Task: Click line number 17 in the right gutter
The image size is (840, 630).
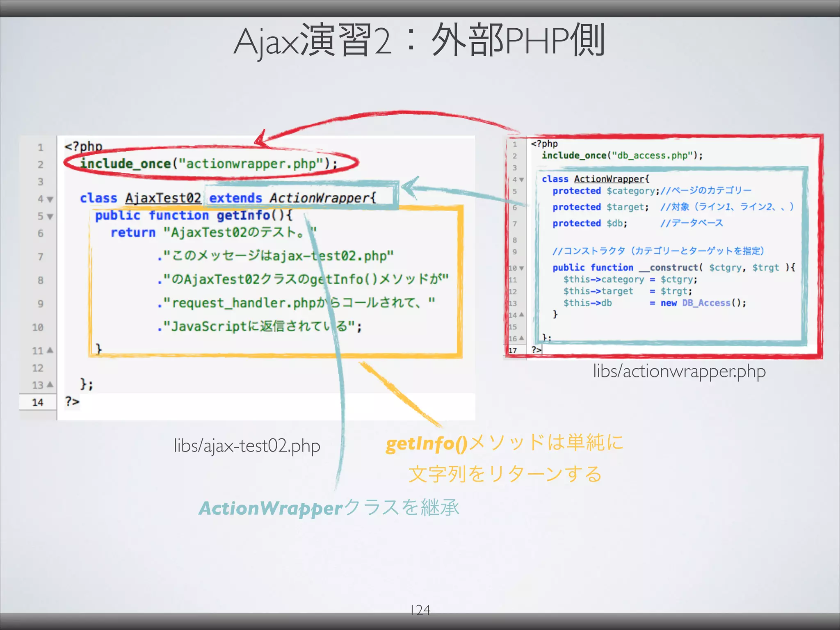Action: [x=513, y=351]
